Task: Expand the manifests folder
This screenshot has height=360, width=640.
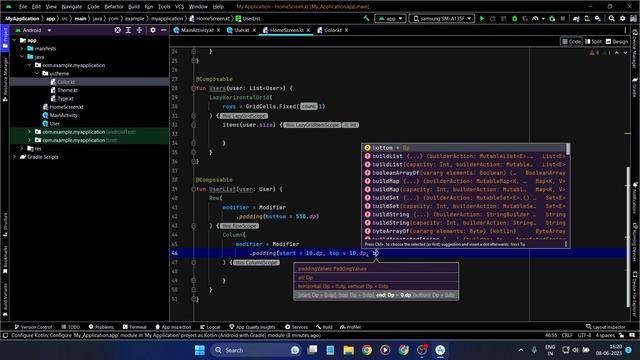Action: tap(22, 49)
